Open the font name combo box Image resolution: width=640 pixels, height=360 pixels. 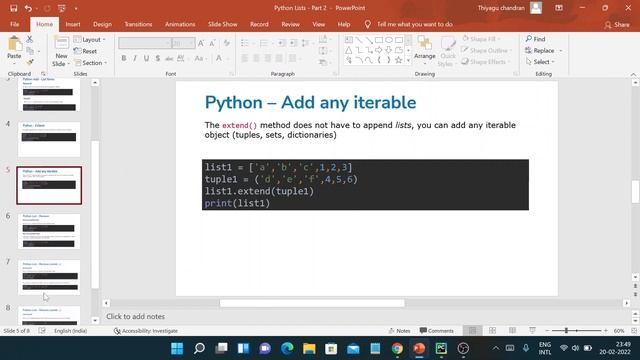[144, 43]
